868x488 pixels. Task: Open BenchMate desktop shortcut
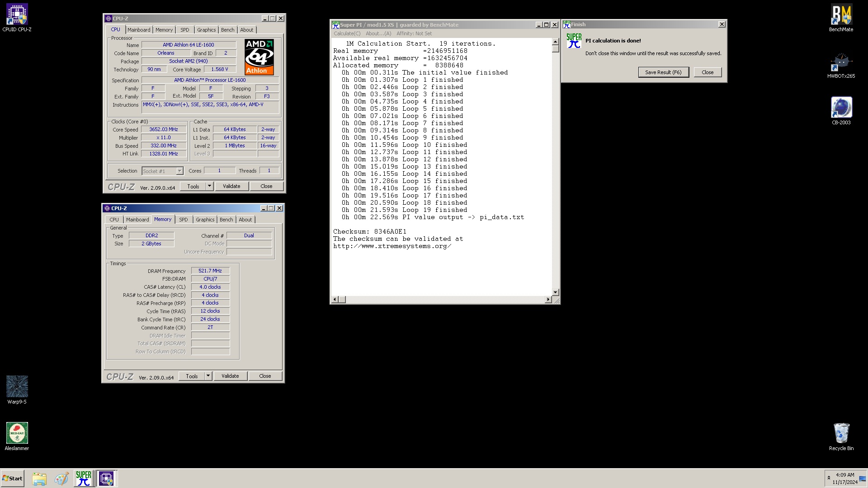[x=841, y=18]
